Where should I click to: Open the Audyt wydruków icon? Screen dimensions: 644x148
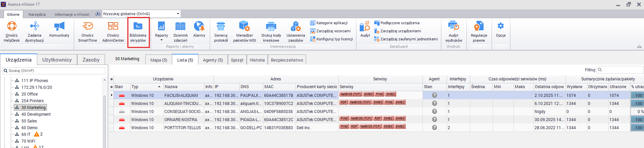(453, 26)
